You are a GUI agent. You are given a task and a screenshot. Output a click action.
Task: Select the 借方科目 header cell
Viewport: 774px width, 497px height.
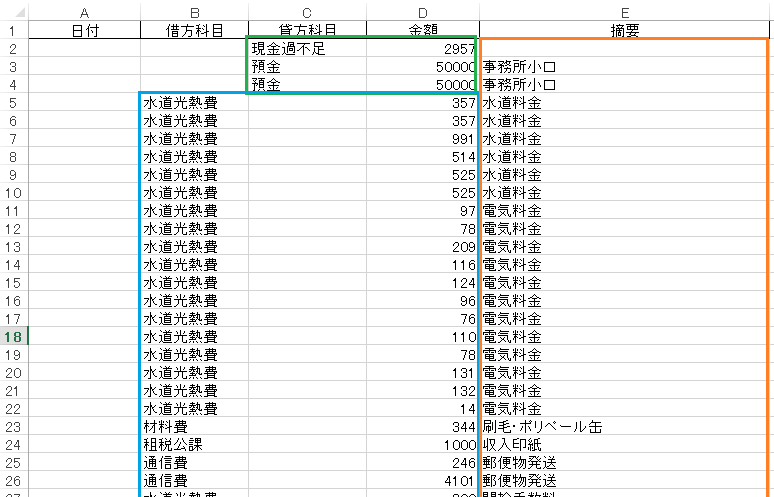tap(193, 29)
